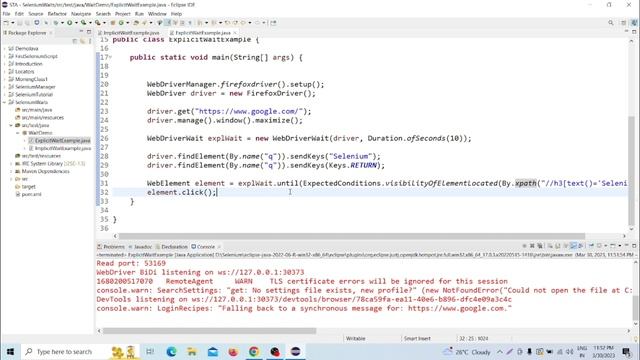Viewport: 640px width, 360px height.
Task: Click the Debug bug toolbar icon
Action: coord(56,23)
